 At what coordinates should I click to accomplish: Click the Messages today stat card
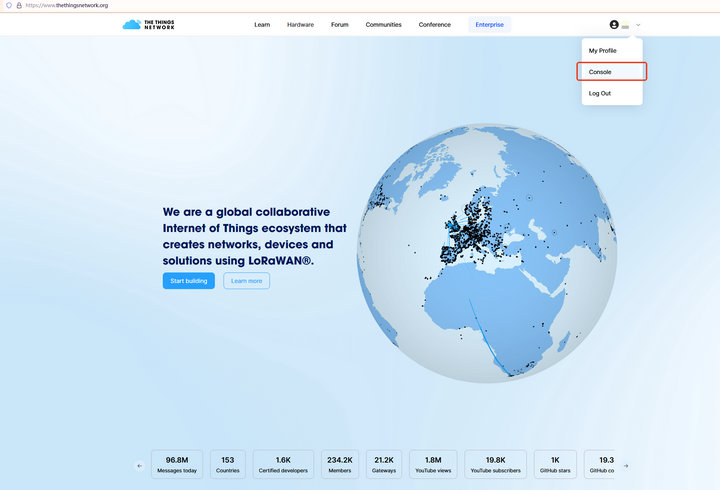[182, 464]
